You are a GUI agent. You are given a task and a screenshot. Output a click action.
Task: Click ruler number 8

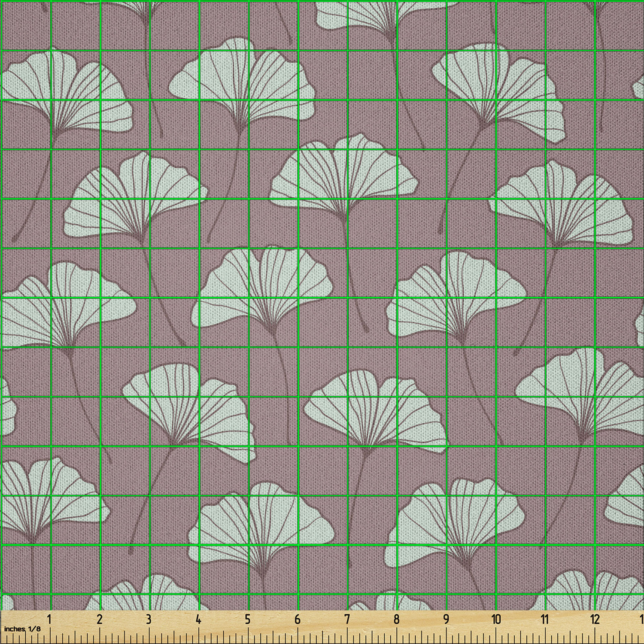[x=396, y=619]
